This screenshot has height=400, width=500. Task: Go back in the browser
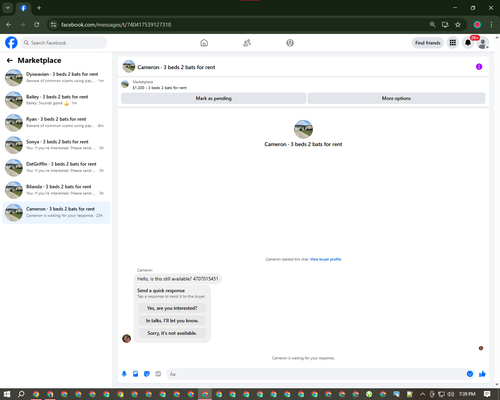[x=9, y=24]
